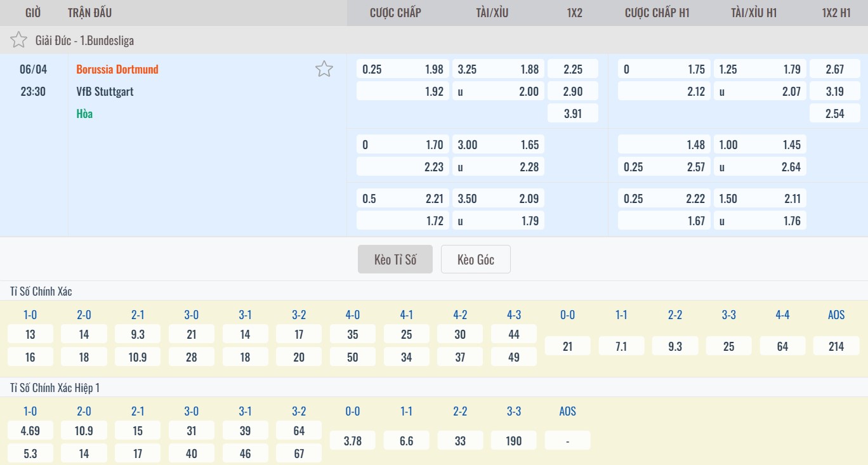This screenshot has height=465, width=868.
Task: Select the Kèo Tỉ Số tab
Action: 395,259
